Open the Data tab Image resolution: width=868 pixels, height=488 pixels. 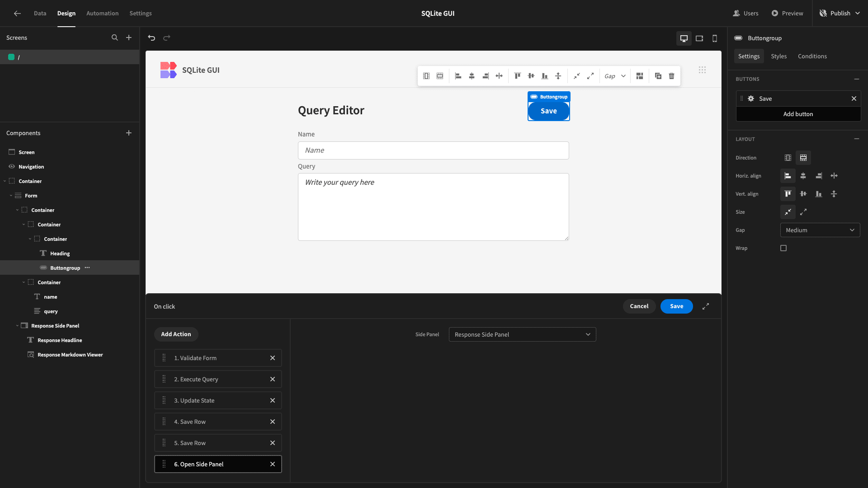40,14
